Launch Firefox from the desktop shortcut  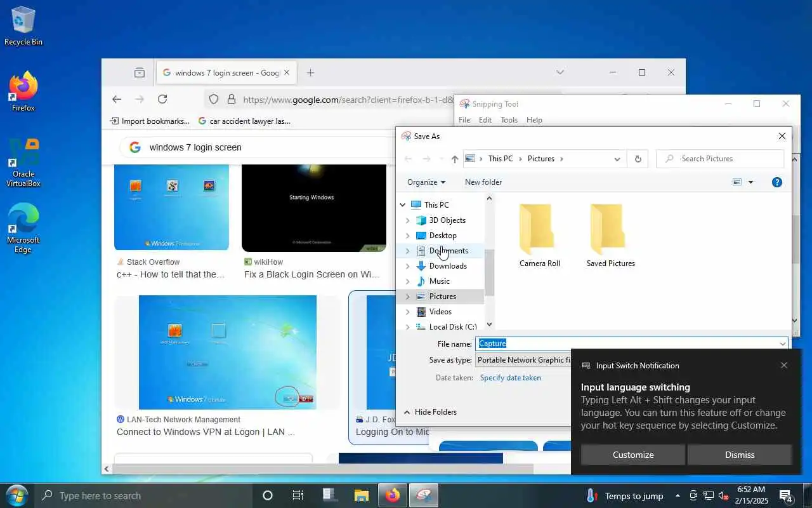coord(23,92)
